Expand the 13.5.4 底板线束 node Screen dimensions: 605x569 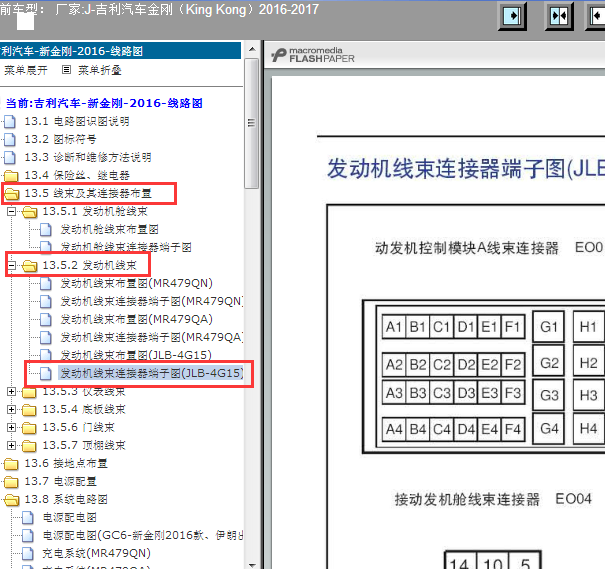click(12, 409)
